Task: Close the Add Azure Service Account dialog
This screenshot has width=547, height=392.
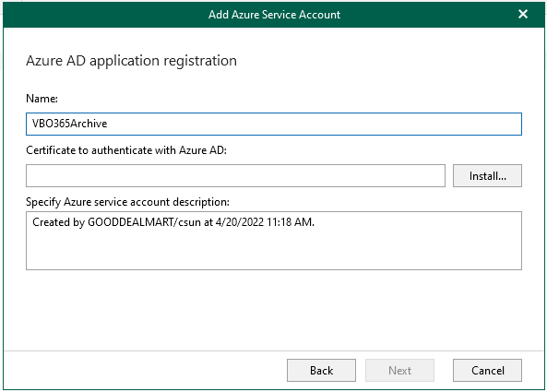Action: [523, 14]
